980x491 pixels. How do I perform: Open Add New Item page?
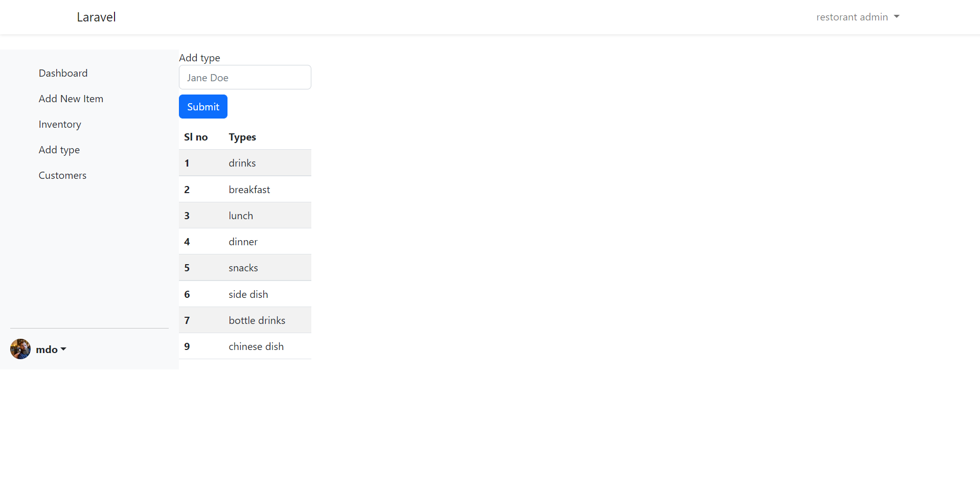click(71, 99)
